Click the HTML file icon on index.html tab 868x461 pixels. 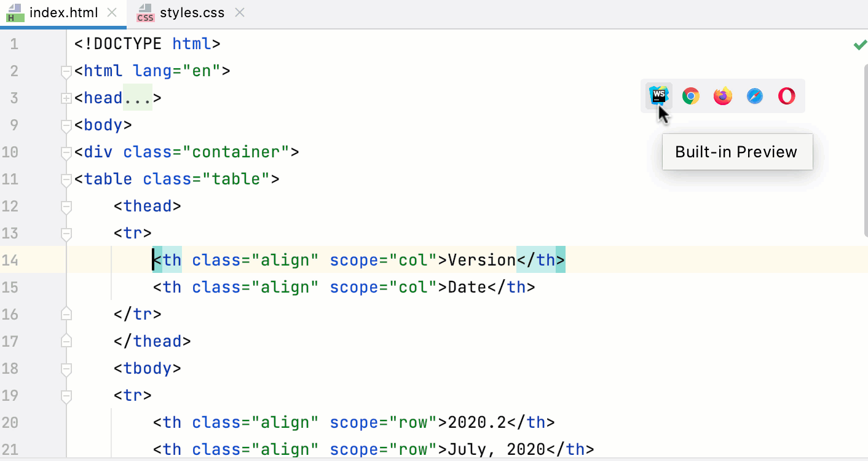[x=14, y=12]
